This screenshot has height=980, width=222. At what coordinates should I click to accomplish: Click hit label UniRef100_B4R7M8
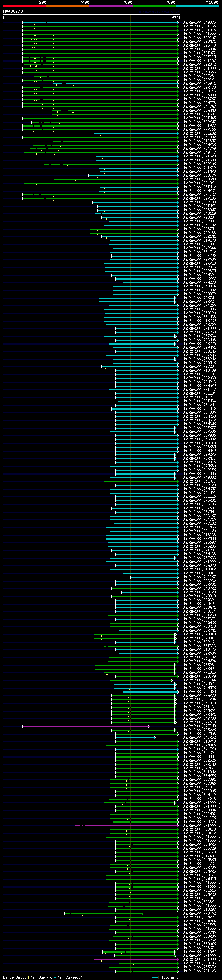[x=199, y=764]
